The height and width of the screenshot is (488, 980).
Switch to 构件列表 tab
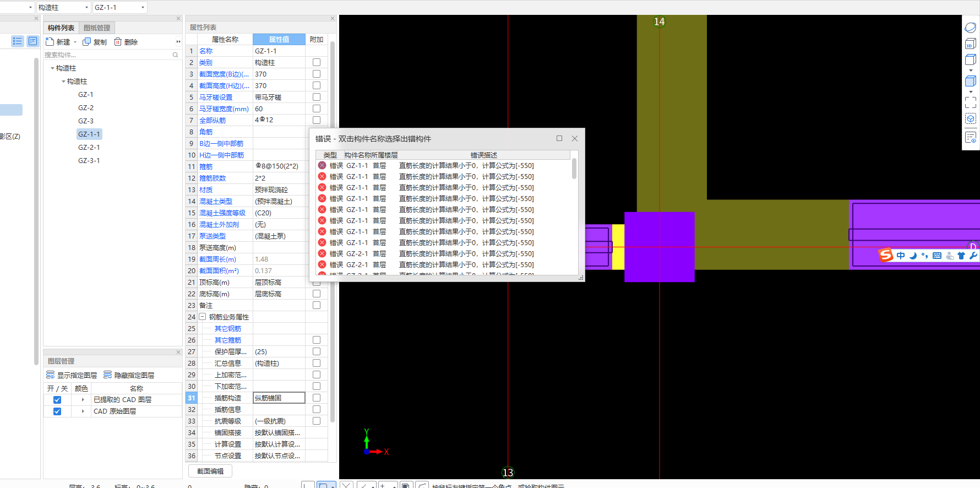[61, 28]
